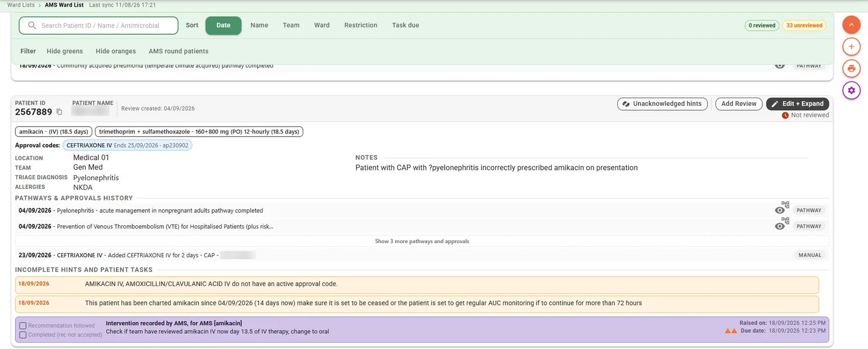The image size is (868, 349).
Task: Tick Completed (rec not accepted) checkbox
Action: (x=23, y=335)
